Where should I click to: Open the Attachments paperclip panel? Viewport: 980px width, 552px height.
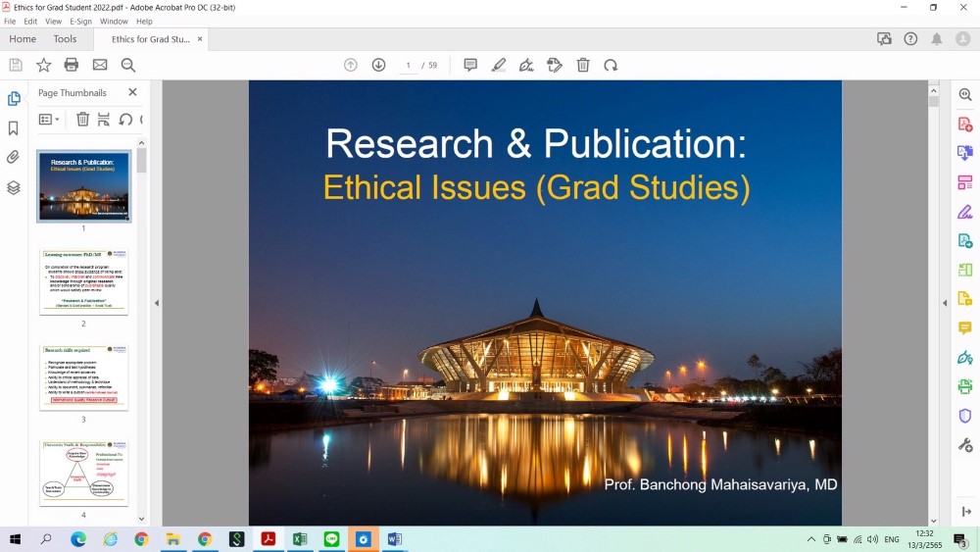point(14,157)
